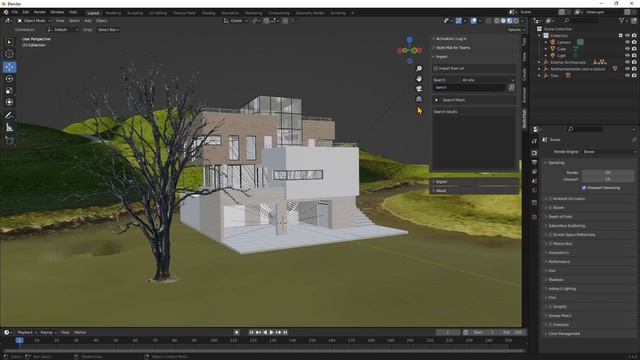The height and width of the screenshot is (360, 640).
Task: Select the Rotate tool
Action: pos(9,79)
